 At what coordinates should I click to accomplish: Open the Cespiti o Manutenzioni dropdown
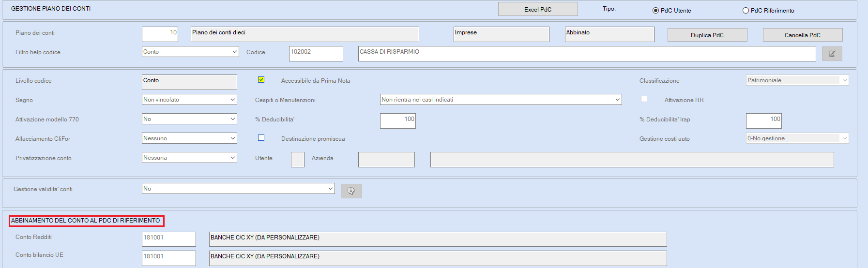[x=501, y=100]
